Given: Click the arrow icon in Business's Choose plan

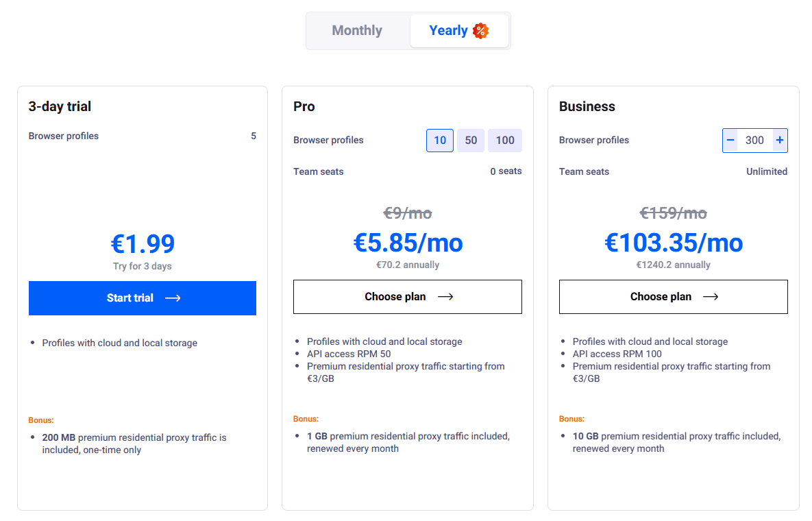Looking at the screenshot, I should [711, 296].
